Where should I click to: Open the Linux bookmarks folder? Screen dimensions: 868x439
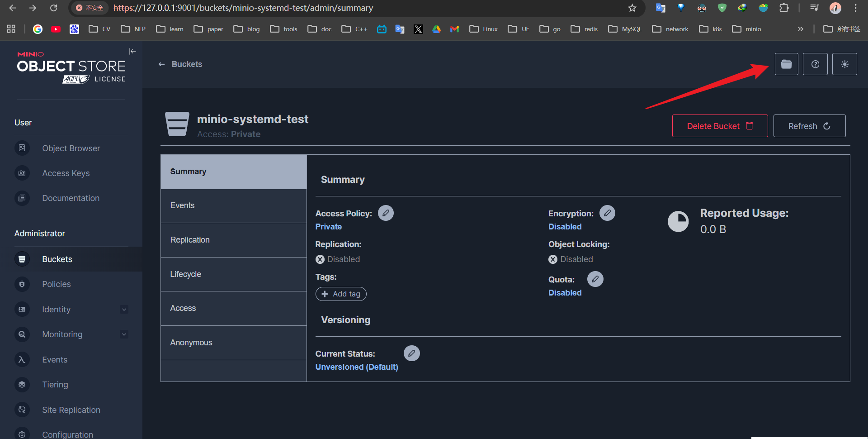pos(484,29)
